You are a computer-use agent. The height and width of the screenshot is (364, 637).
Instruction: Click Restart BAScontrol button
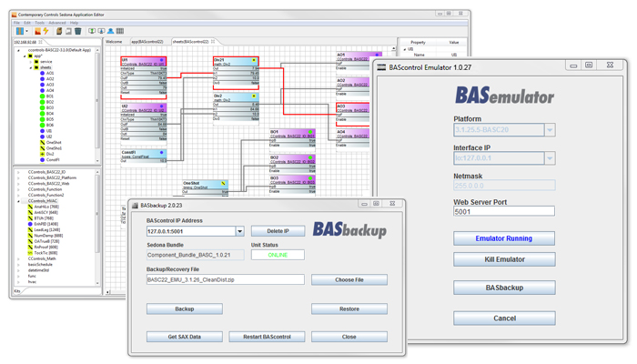tap(267, 337)
